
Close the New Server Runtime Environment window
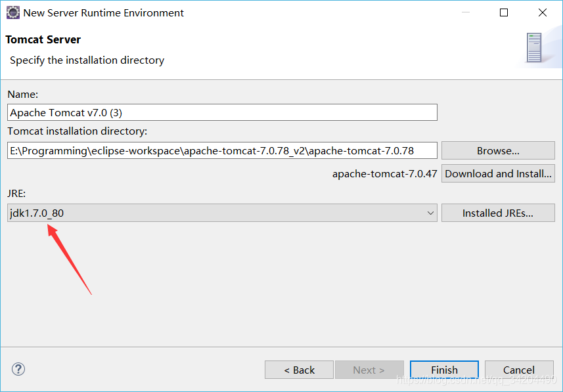[543, 12]
